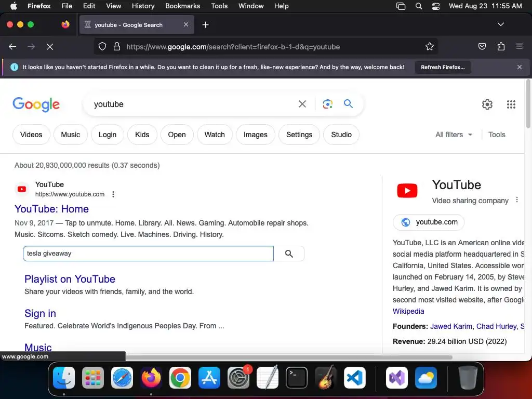Open the History menu
Image resolution: width=532 pixels, height=399 pixels.
[143, 6]
